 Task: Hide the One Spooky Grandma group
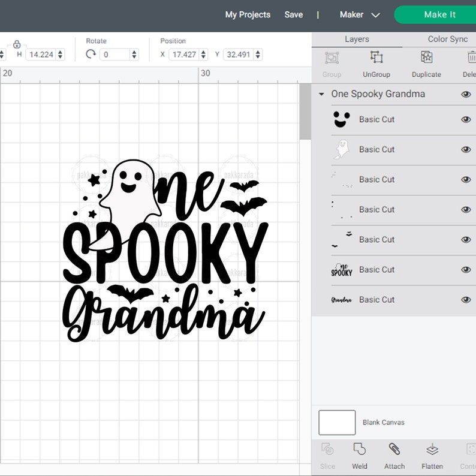[x=466, y=94]
